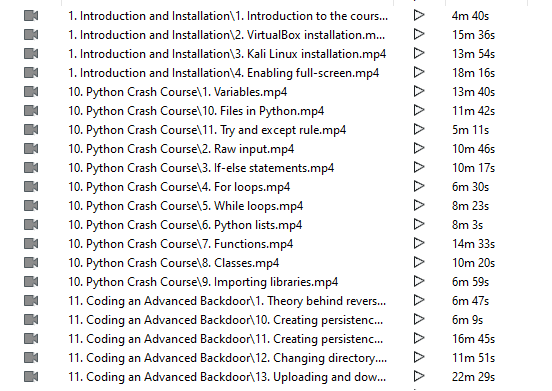Click camera icon beside Importing libraries.mp4

click(x=31, y=282)
